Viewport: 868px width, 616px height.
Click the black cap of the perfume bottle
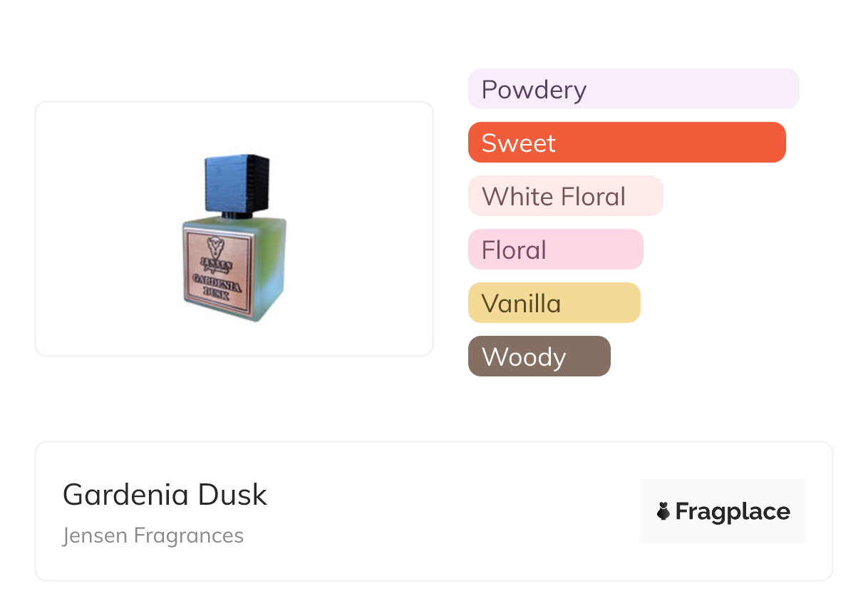click(237, 182)
